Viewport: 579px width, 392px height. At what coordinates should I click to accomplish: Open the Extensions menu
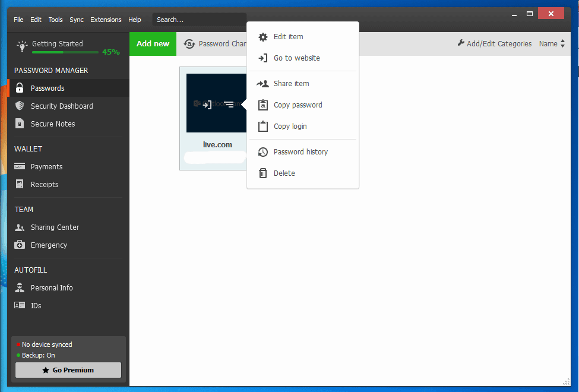point(106,20)
